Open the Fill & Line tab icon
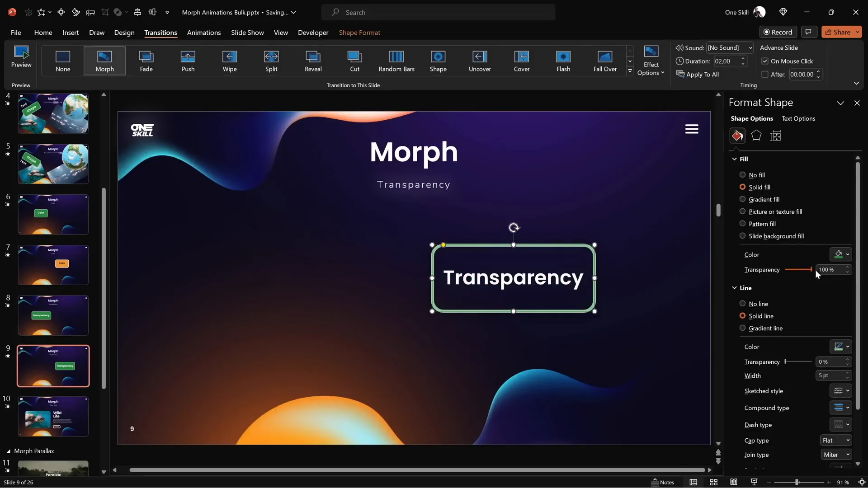Screen dimensions: 868x488 tap(737, 136)
